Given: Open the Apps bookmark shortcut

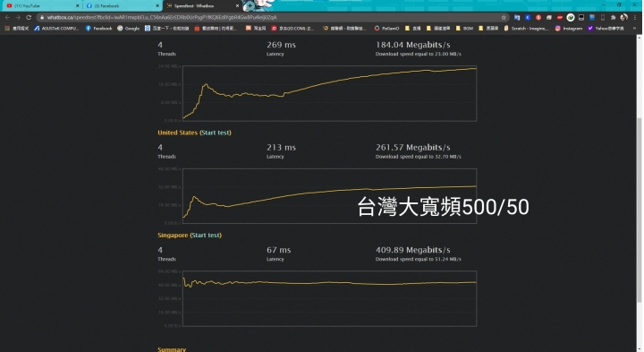Looking at the screenshot, I should coord(16,29).
